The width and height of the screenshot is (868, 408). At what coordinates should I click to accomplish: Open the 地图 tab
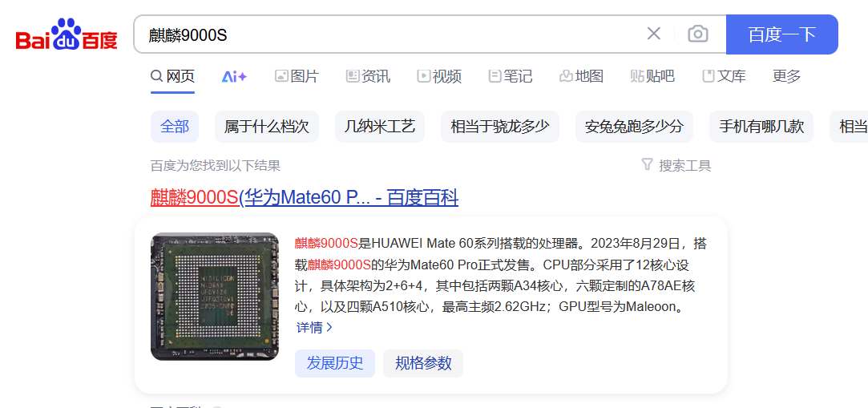(581, 76)
